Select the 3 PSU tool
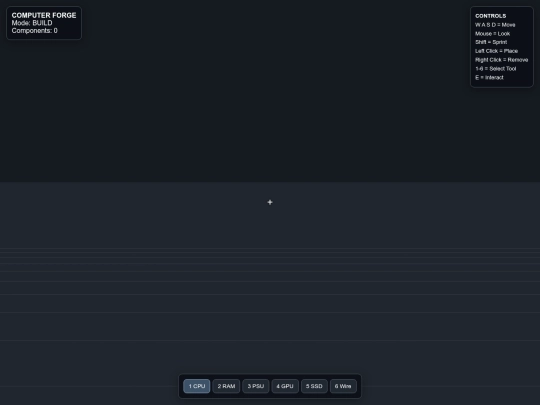The width and height of the screenshot is (540, 405). point(256,386)
